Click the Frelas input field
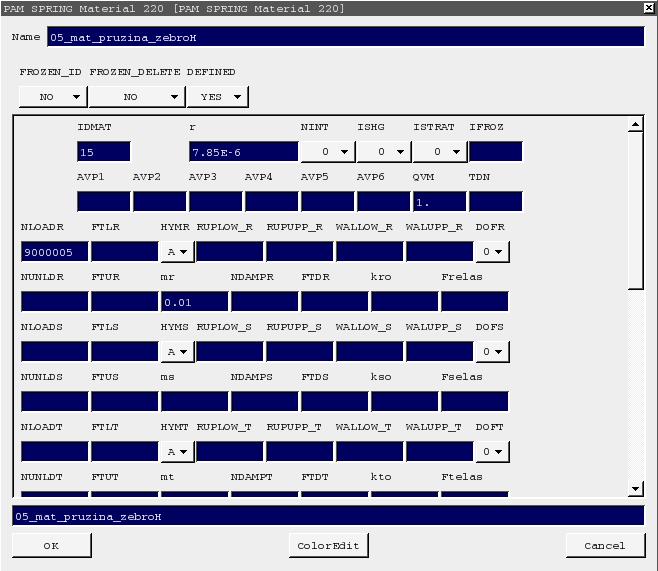 pos(475,302)
